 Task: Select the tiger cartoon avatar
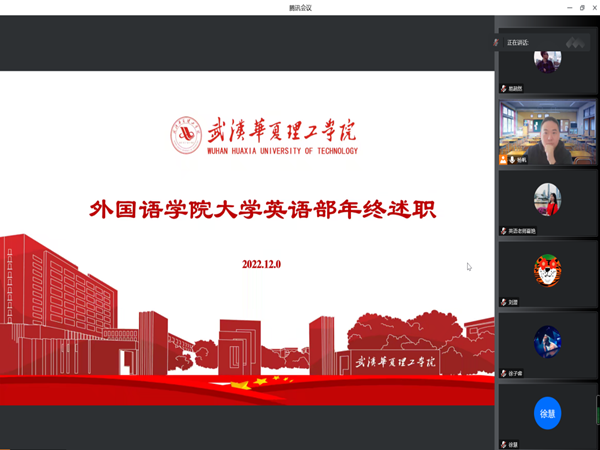(x=548, y=271)
